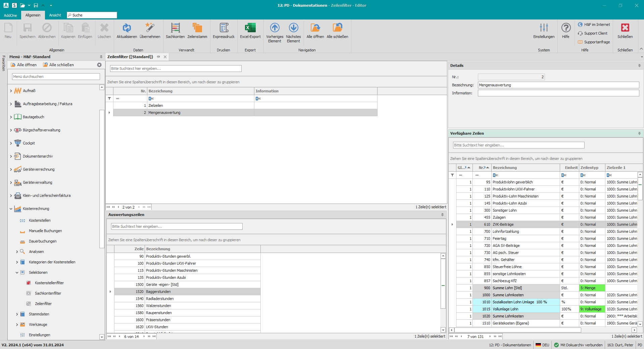Click the Aktualisieren refresh icon
Screen dimensions: 644x349
coord(127,28)
